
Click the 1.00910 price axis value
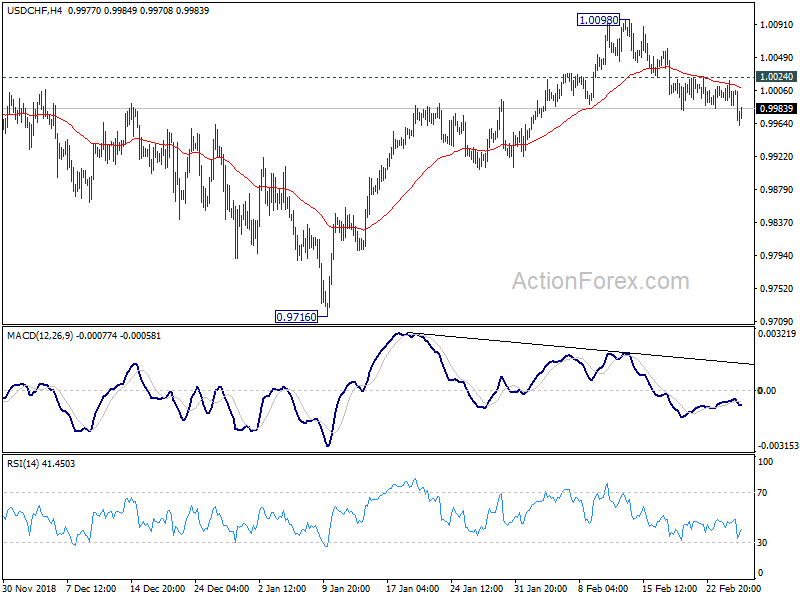[777, 24]
